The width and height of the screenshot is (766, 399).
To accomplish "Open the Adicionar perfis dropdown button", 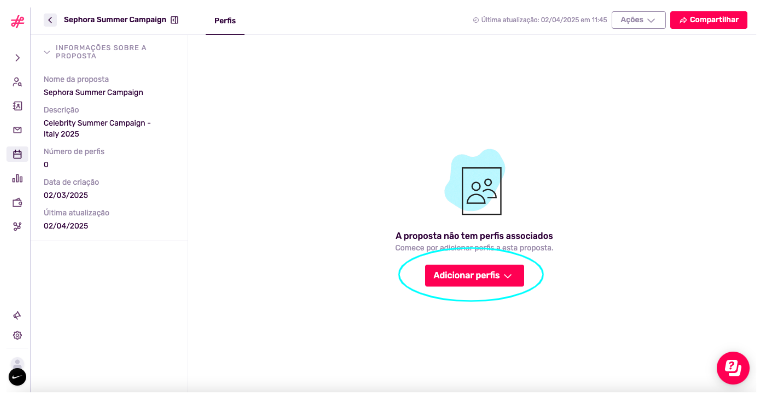I will click(474, 275).
